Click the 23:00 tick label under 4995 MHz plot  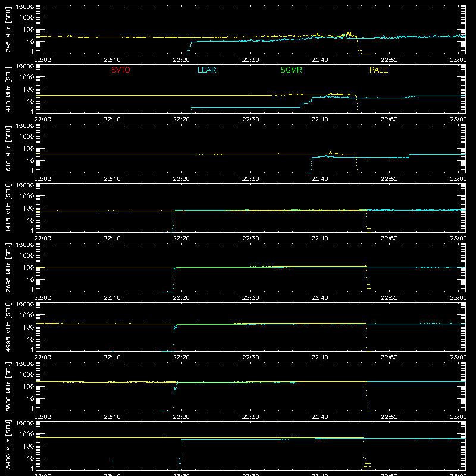pyautogui.click(x=458, y=358)
